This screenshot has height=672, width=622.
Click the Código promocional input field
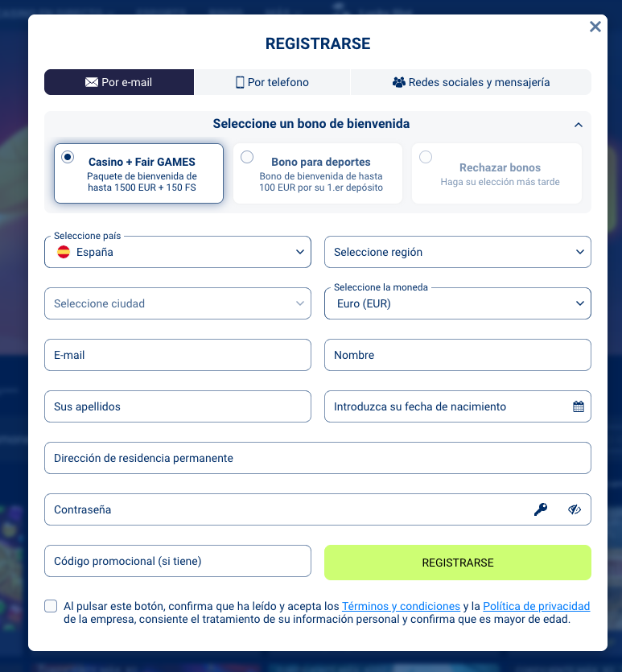coord(177,561)
